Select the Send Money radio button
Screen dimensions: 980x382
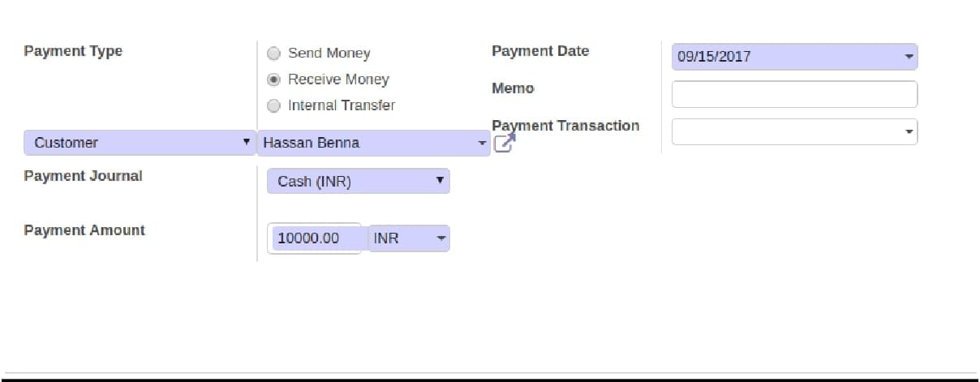point(273,54)
